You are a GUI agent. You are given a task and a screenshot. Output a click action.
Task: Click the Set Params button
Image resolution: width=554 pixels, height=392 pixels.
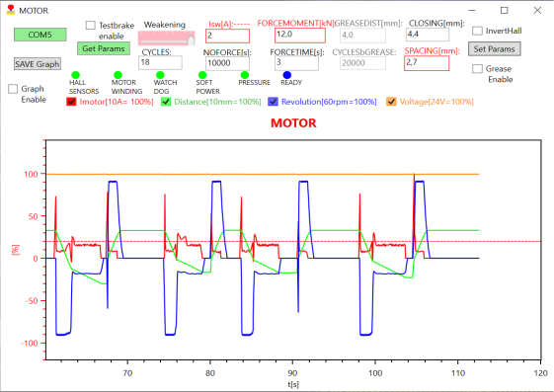(x=495, y=48)
